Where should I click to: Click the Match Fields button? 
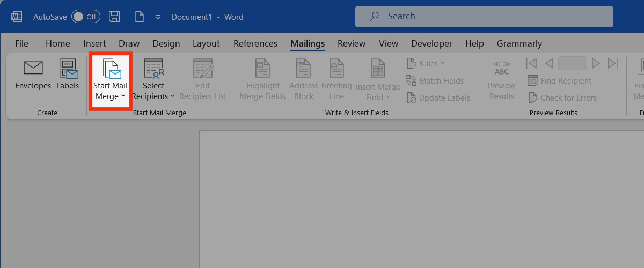coord(435,81)
